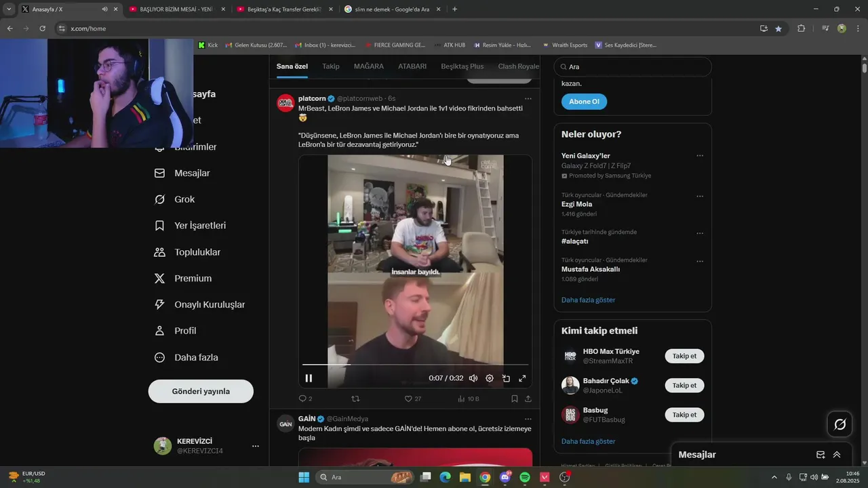Go to Profil page
This screenshot has width=868, height=488.
pos(176,331)
